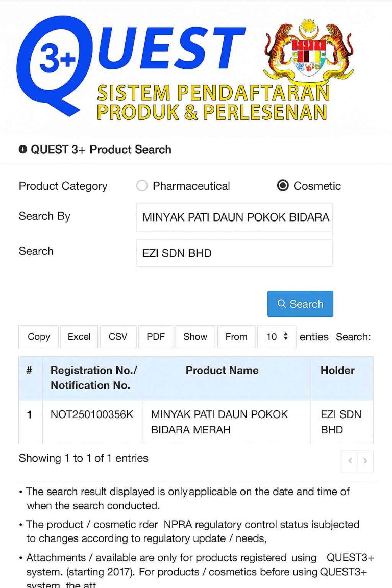Viewport: 392px width, 588px height.
Task: Click the From button
Action: coord(236,337)
